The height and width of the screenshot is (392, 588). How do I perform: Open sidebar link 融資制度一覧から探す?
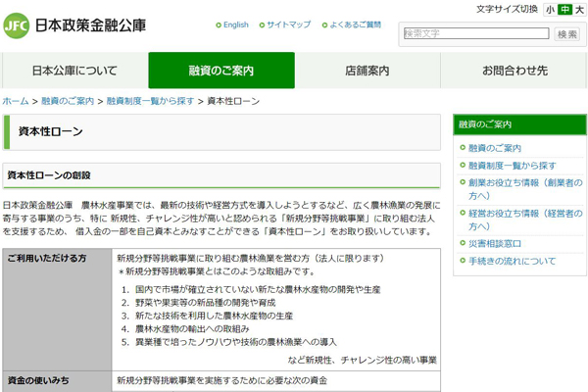point(512,166)
